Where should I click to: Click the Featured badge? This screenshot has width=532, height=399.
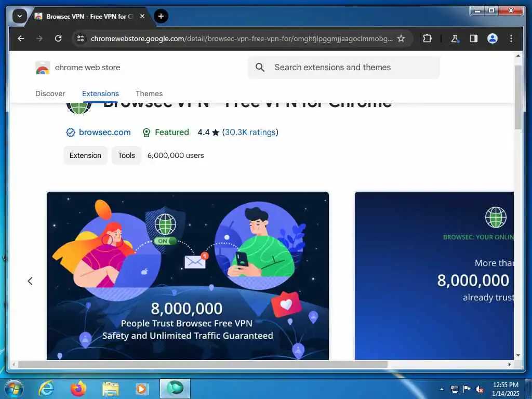coord(166,132)
